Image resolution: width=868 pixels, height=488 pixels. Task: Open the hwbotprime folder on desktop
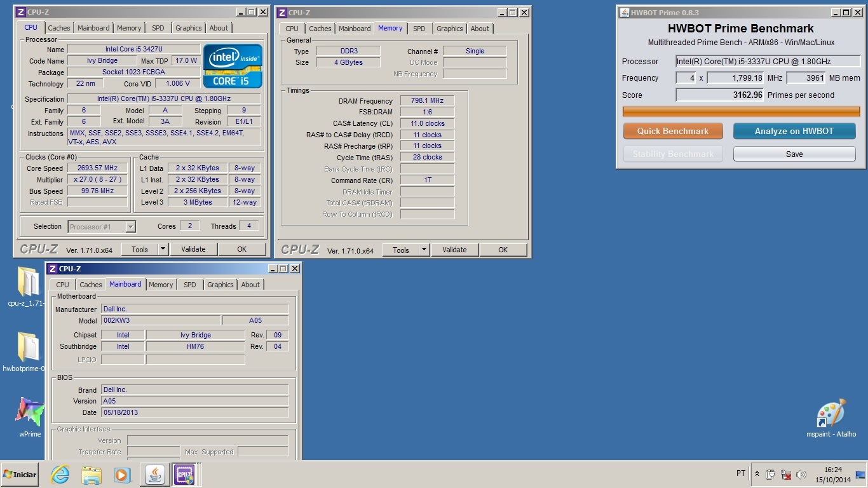pos(27,351)
